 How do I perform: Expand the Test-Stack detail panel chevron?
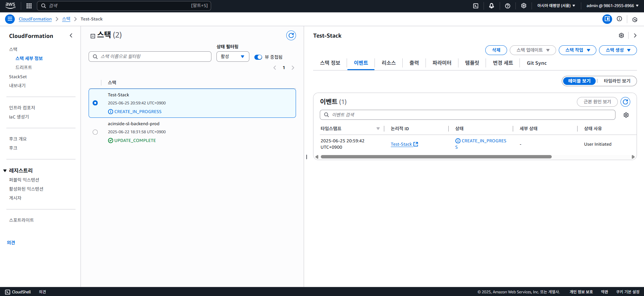click(635, 36)
